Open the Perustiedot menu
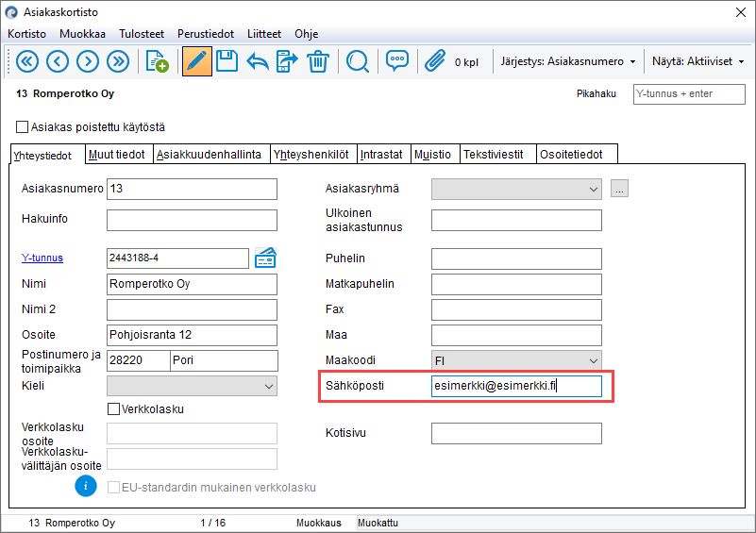Screen dimensions: 756x533 (206, 34)
